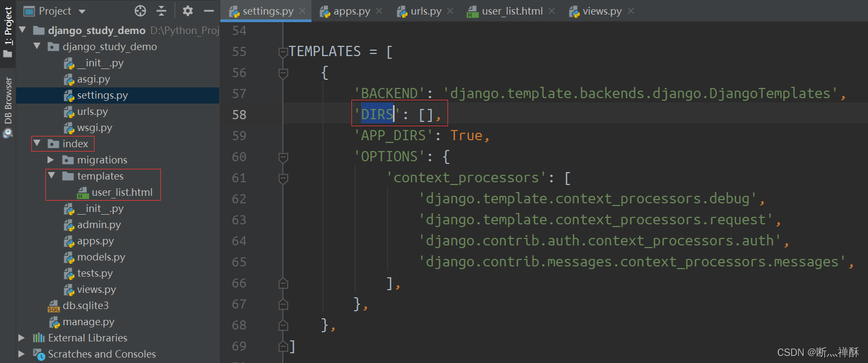
Task: Close the views.py tab
Action: (631, 11)
